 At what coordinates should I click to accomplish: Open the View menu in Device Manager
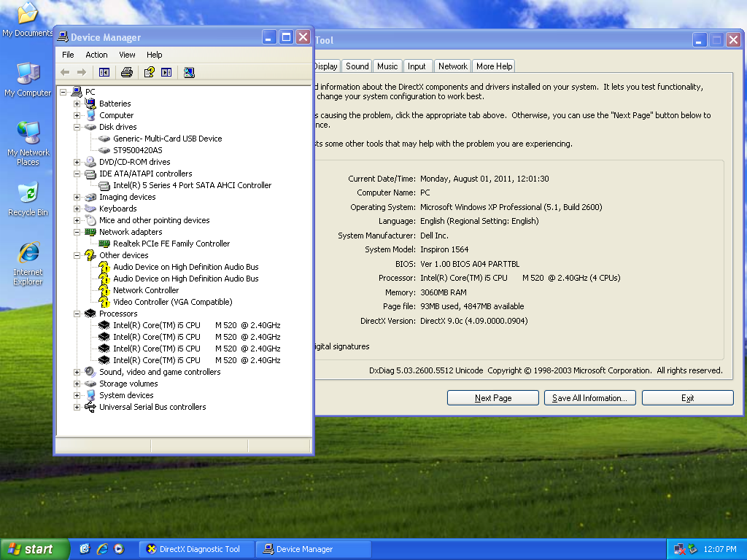[127, 55]
